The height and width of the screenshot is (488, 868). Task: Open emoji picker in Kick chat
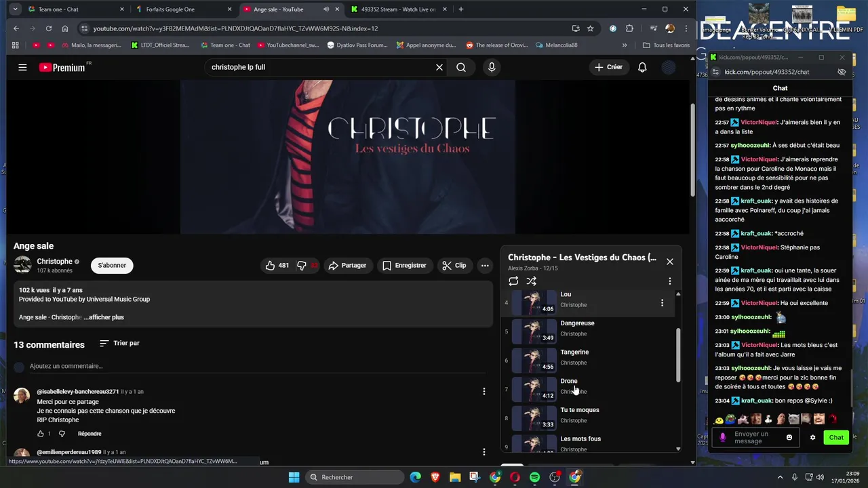click(x=789, y=437)
